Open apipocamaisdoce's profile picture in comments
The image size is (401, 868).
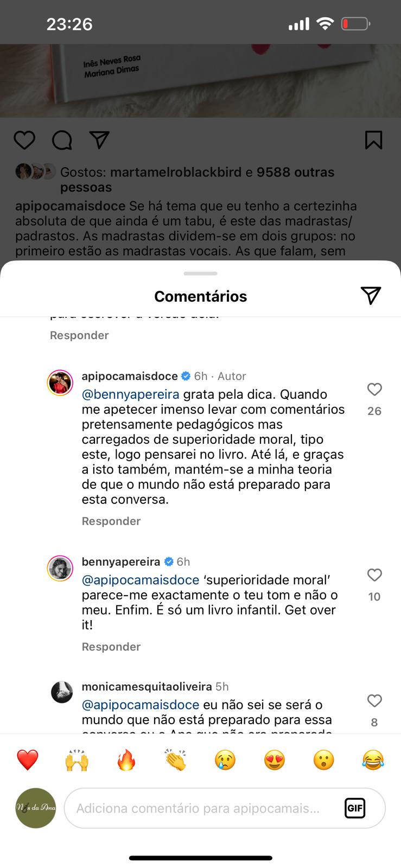click(60, 383)
